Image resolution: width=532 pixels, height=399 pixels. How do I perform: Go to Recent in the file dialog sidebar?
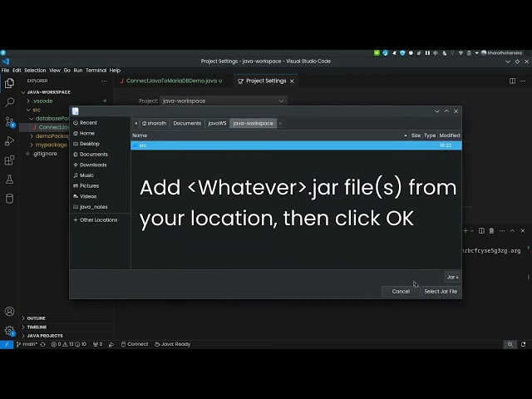click(x=88, y=123)
